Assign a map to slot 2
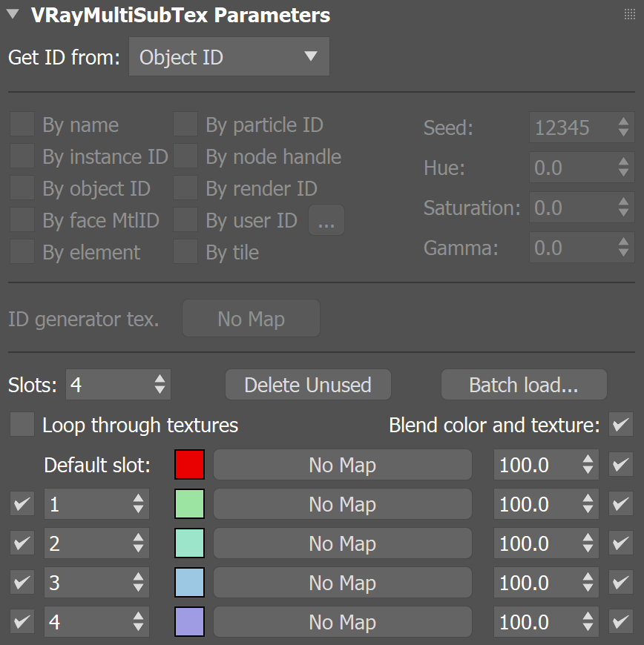The image size is (644, 645). tap(342, 543)
